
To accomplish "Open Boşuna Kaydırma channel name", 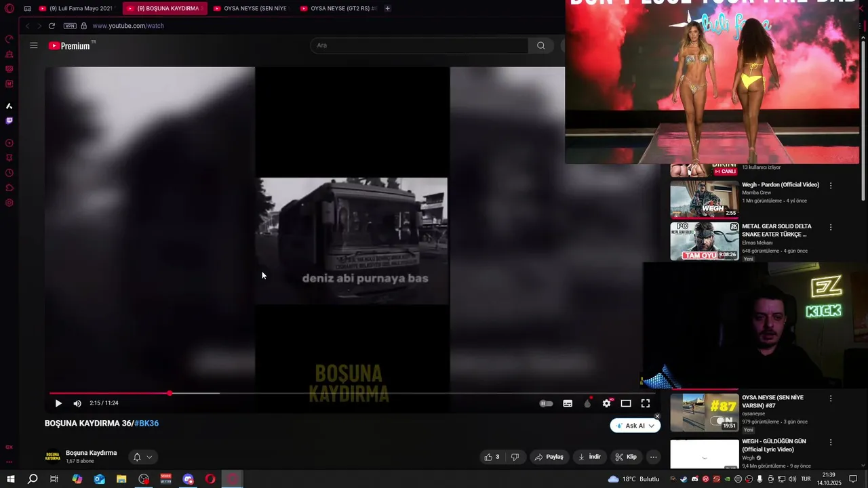I will pyautogui.click(x=91, y=453).
